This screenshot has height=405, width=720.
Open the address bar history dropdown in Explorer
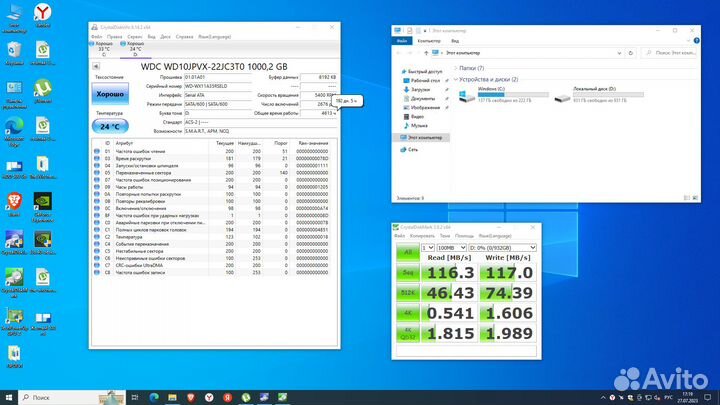(619, 53)
